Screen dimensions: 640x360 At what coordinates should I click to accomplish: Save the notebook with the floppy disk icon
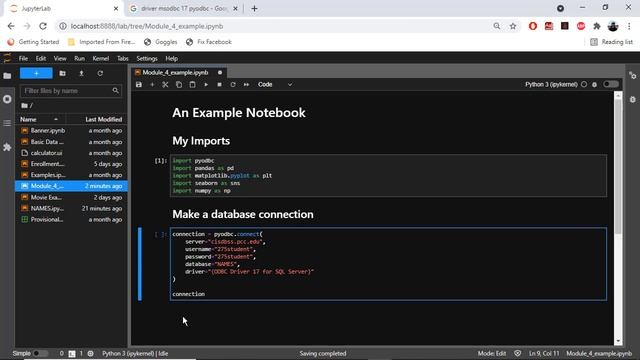coord(139,84)
